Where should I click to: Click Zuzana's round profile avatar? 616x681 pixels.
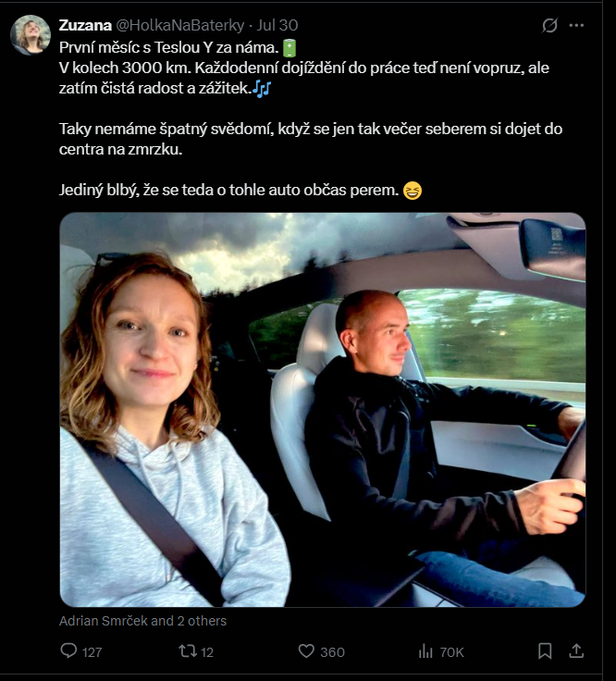pos(31,35)
